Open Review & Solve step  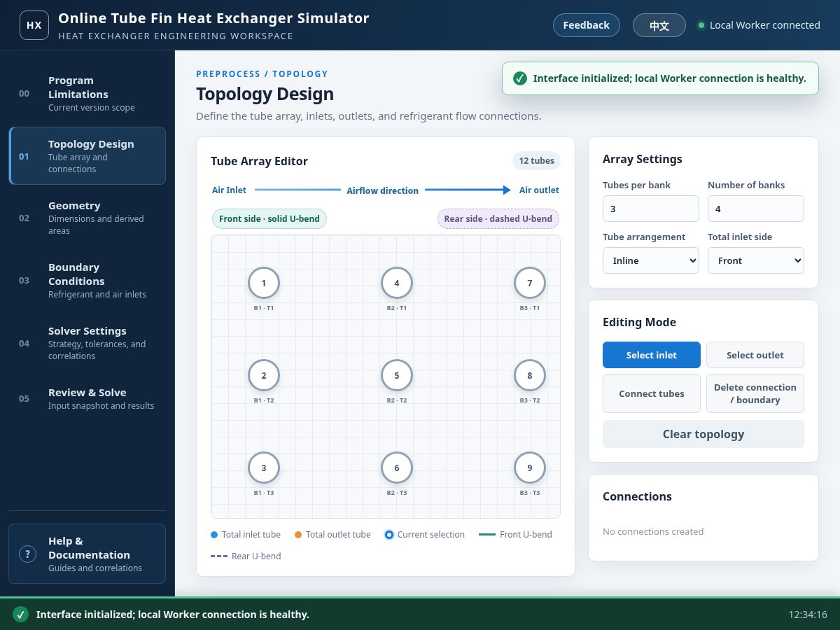(87, 398)
